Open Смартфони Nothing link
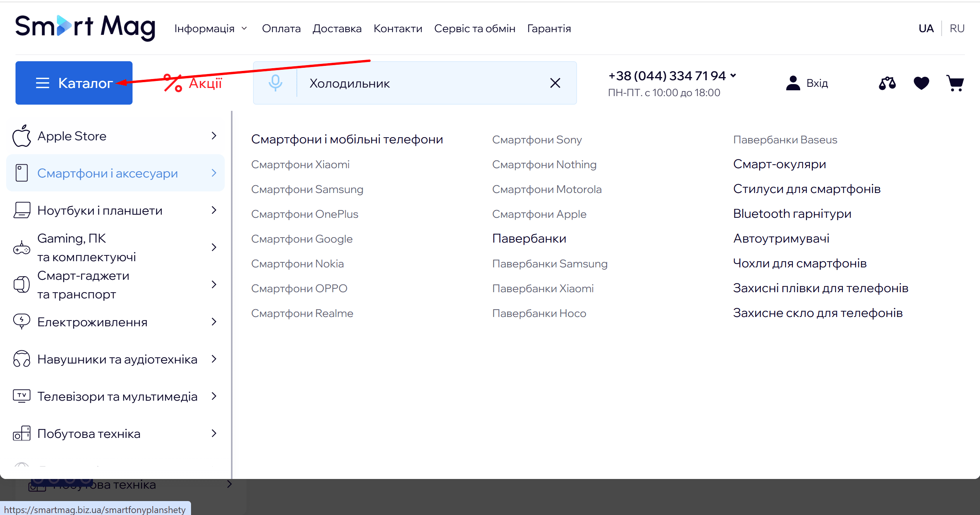This screenshot has height=515, width=980. pos(544,164)
